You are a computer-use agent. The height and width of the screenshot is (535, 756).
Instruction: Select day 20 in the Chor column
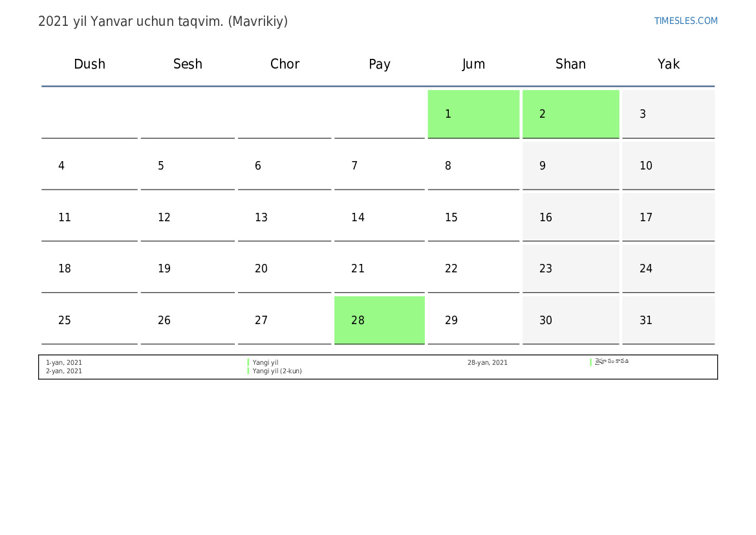(x=285, y=268)
